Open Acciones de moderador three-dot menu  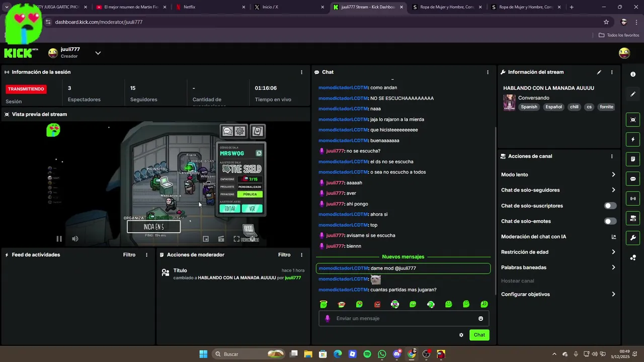coord(301,255)
